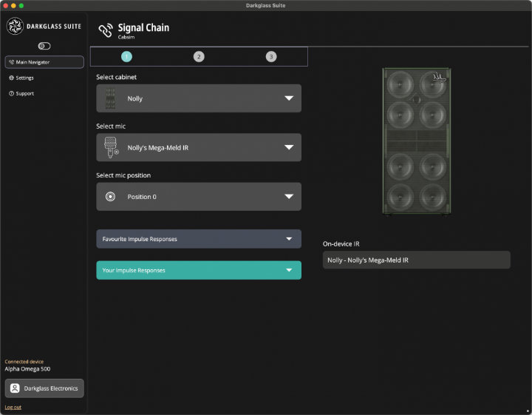Click the Signal Chain link icon
Image resolution: width=532 pixels, height=415 pixels.
tap(106, 30)
